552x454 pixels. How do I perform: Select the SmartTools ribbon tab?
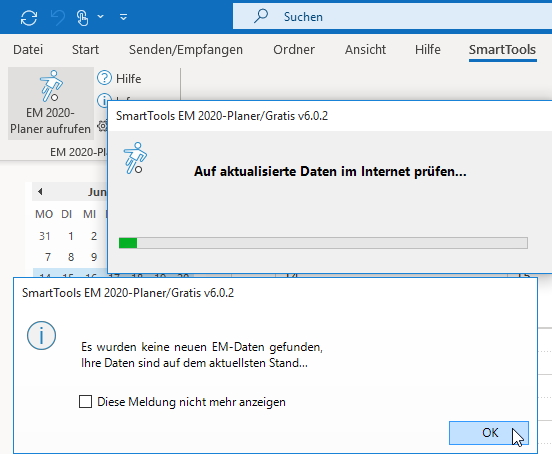coord(502,50)
